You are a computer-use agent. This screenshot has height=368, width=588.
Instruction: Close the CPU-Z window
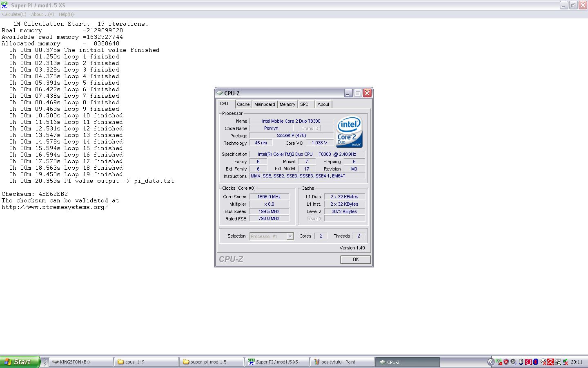tap(367, 93)
